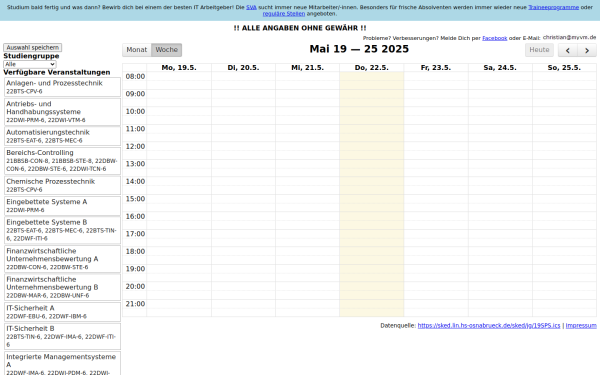The image size is (600, 375).
Task: Switch calendar to Monat view
Action: click(x=137, y=50)
